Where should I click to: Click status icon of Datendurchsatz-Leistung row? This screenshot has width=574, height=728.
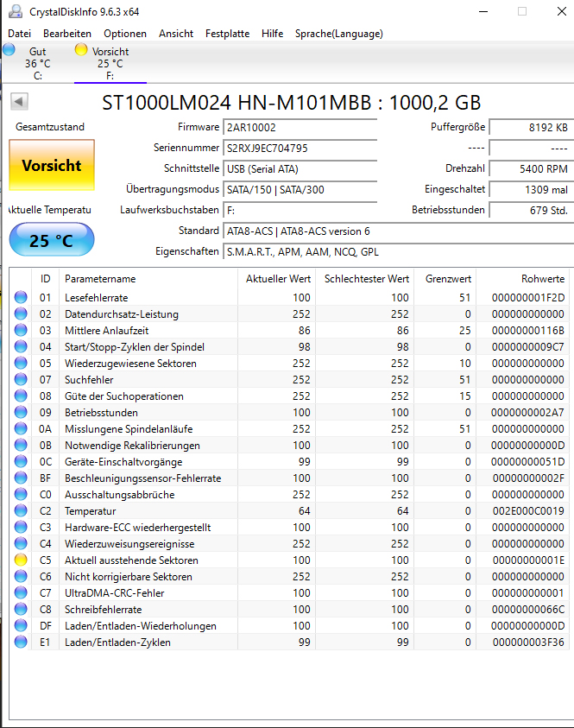point(21,313)
